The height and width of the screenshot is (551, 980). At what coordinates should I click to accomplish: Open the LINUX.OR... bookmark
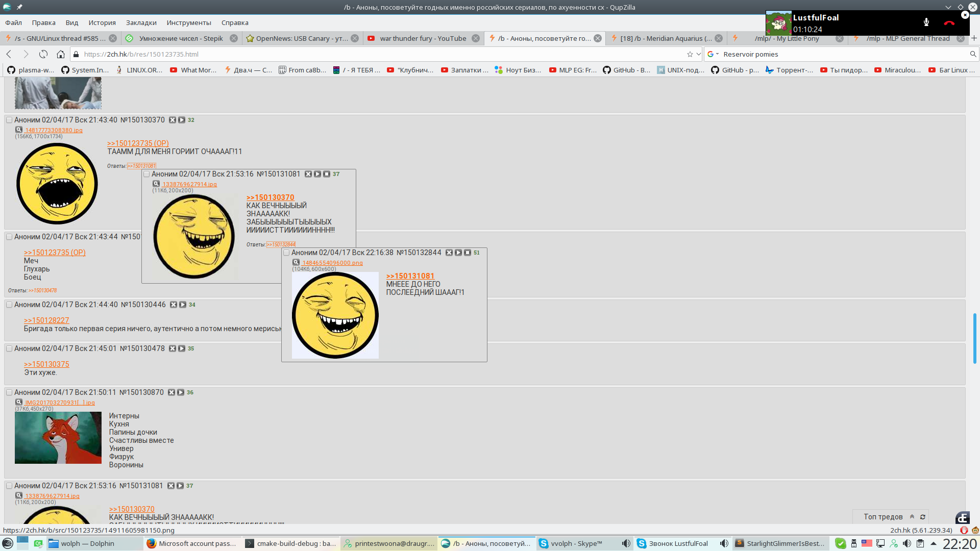[139, 70]
